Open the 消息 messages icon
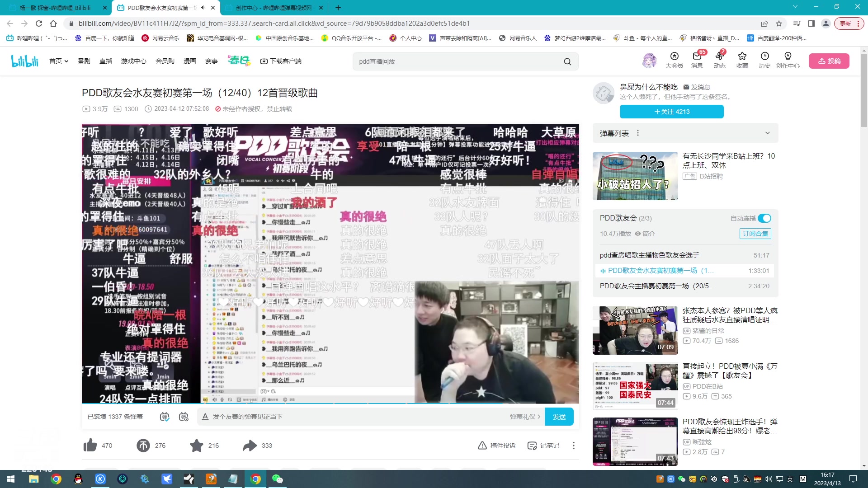The width and height of the screenshot is (868, 488). pyautogui.click(x=697, y=60)
